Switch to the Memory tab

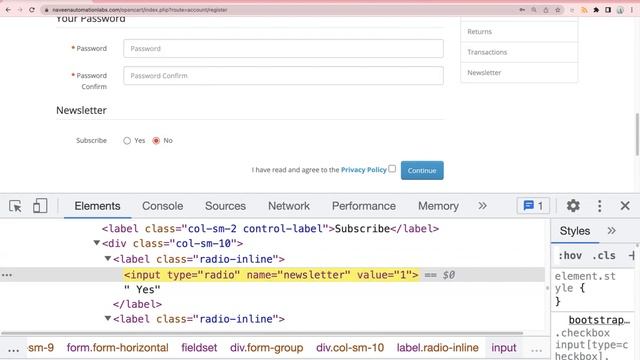coord(438,206)
